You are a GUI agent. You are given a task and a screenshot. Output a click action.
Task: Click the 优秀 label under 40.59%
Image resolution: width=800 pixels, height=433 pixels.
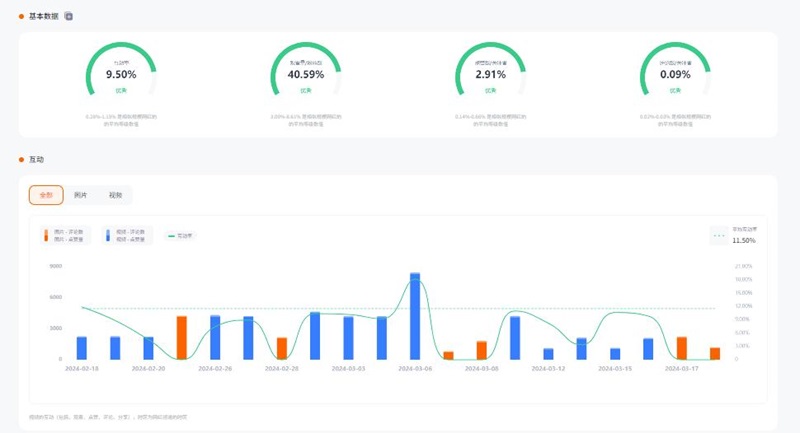[x=305, y=90]
